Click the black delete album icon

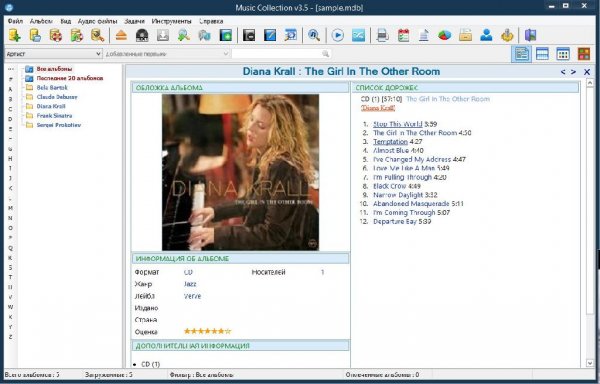249,35
